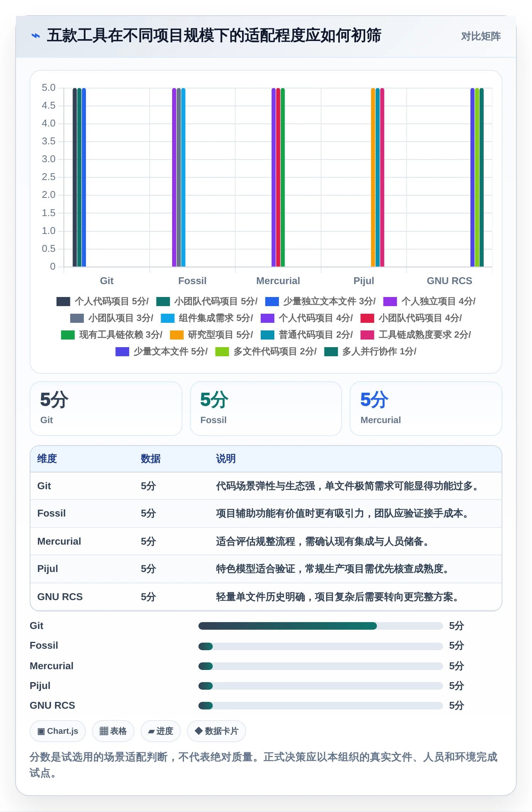Toggle legend swatch 工具链成熟度要求 2分/
This screenshot has height=812, width=532.
click(x=367, y=335)
